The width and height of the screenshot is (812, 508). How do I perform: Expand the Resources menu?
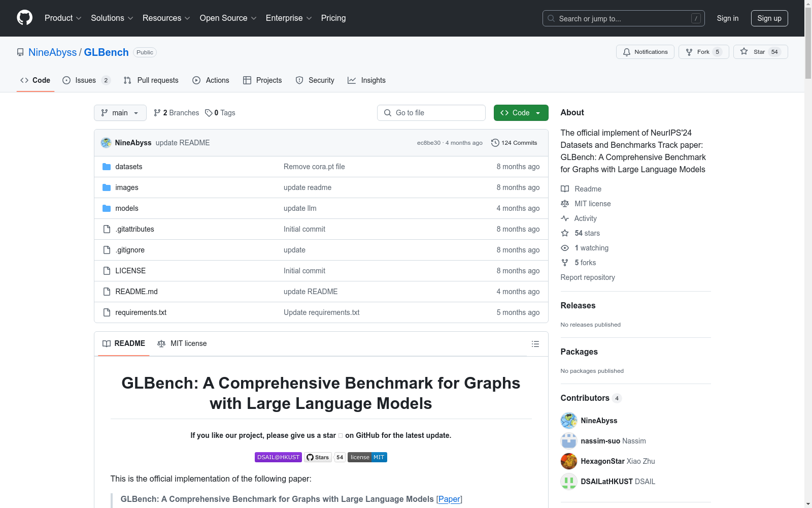point(166,18)
